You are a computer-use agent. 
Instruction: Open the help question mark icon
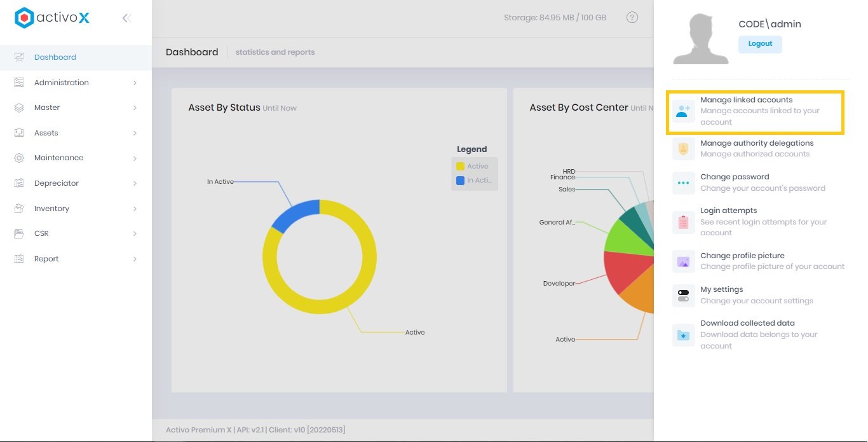(632, 18)
